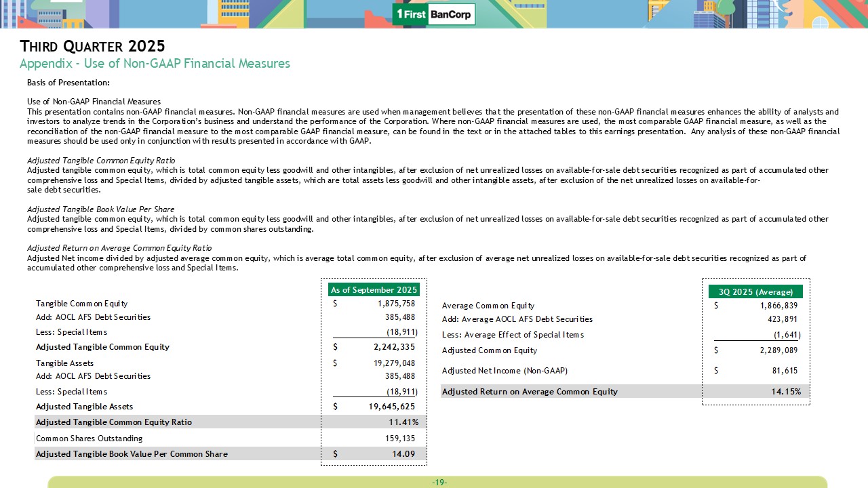The height and width of the screenshot is (488, 868).
Task: Click the 'Adjusted Tangible Book Value Per Share' heading
Action: [x=100, y=209]
